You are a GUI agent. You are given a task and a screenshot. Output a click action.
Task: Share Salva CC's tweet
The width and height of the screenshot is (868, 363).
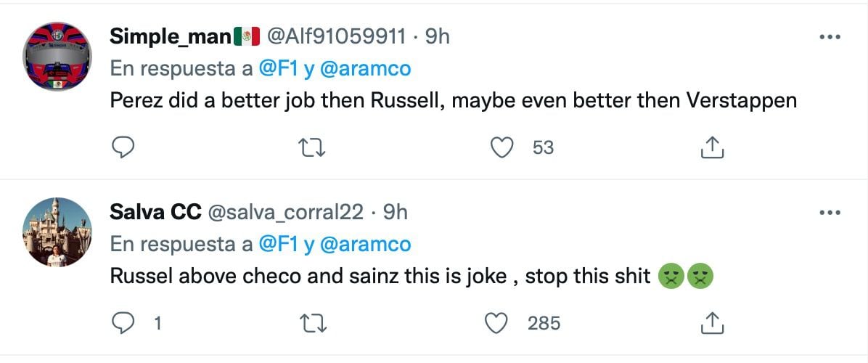click(712, 323)
